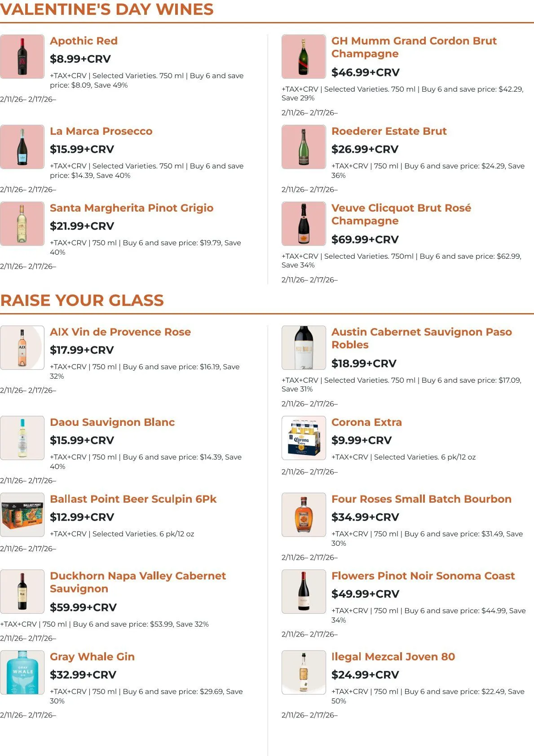Click the Ilegal Mezcal bottle thumbnail
Screen dimensions: 534x756
click(304, 672)
